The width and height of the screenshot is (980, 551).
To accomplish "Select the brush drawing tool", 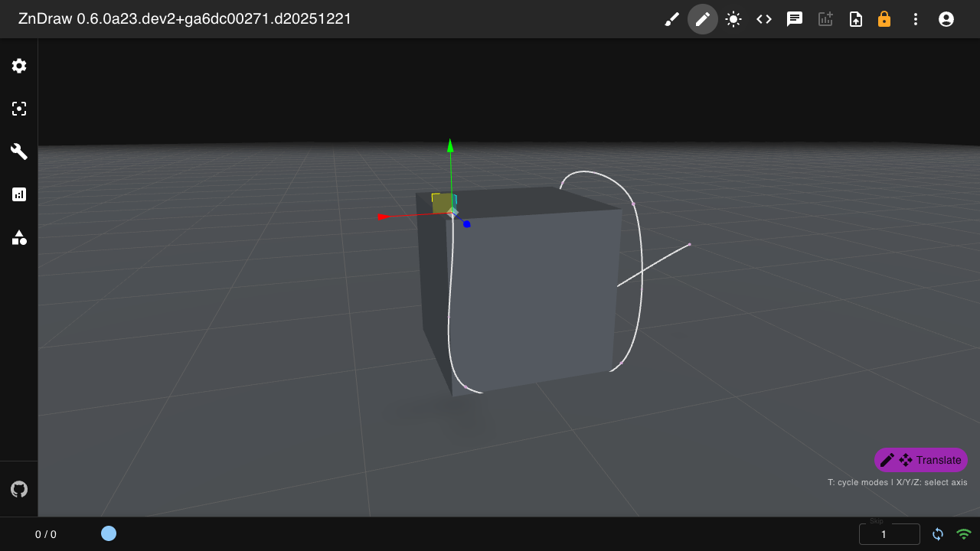I will click(672, 19).
